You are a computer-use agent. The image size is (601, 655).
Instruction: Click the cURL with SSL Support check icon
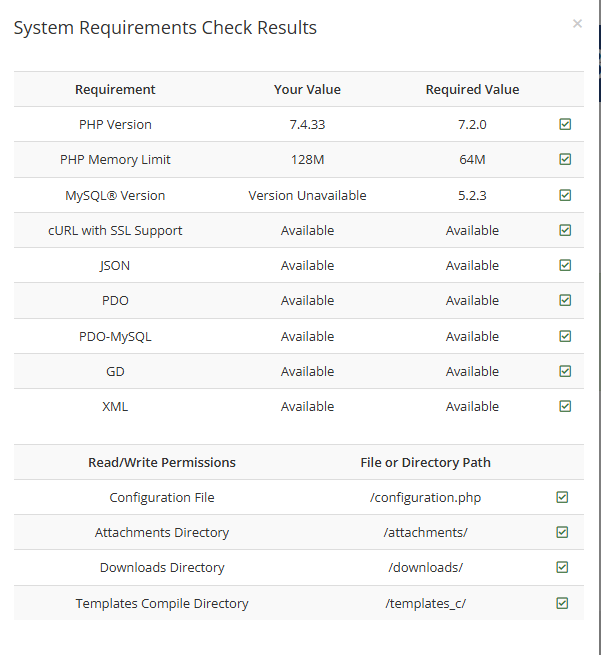[565, 230]
